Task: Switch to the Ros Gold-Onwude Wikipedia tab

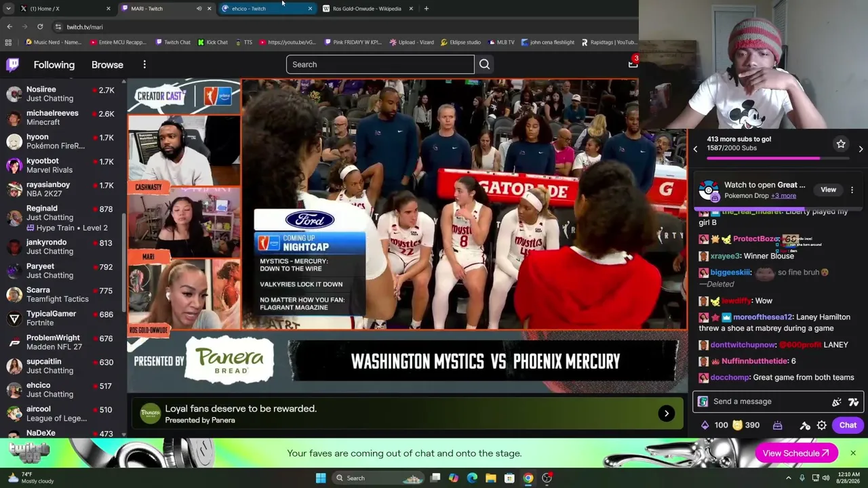Action: click(x=368, y=9)
